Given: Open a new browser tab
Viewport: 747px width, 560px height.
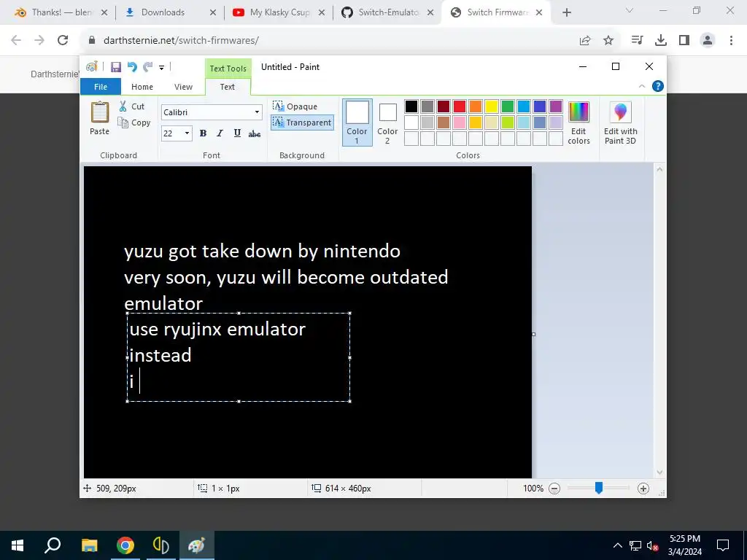Looking at the screenshot, I should (x=566, y=13).
